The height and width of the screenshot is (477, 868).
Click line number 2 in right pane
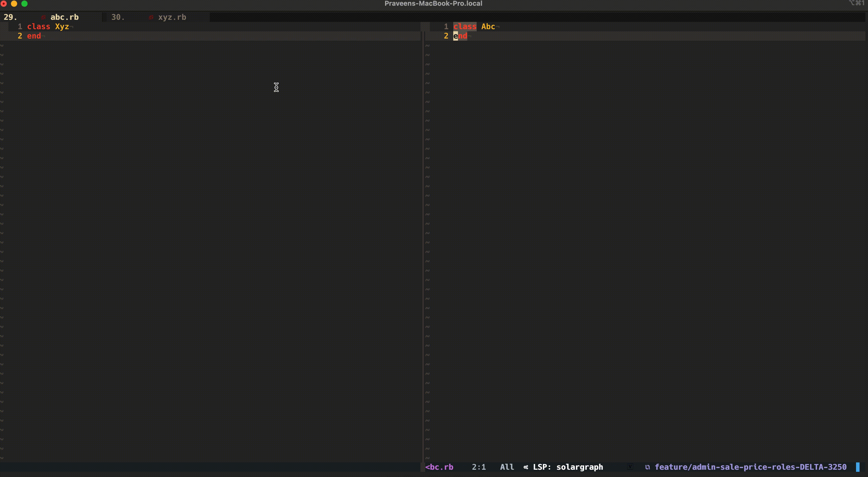point(446,36)
